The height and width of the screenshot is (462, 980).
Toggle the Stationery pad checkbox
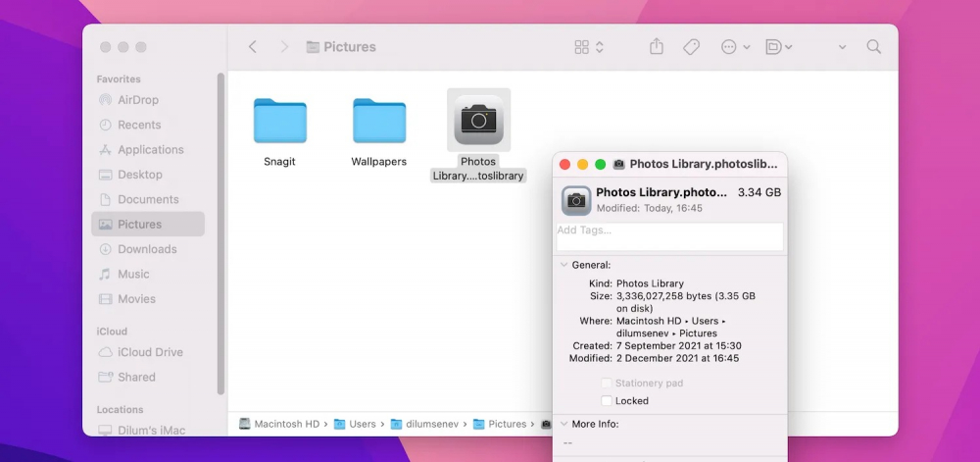(x=607, y=384)
